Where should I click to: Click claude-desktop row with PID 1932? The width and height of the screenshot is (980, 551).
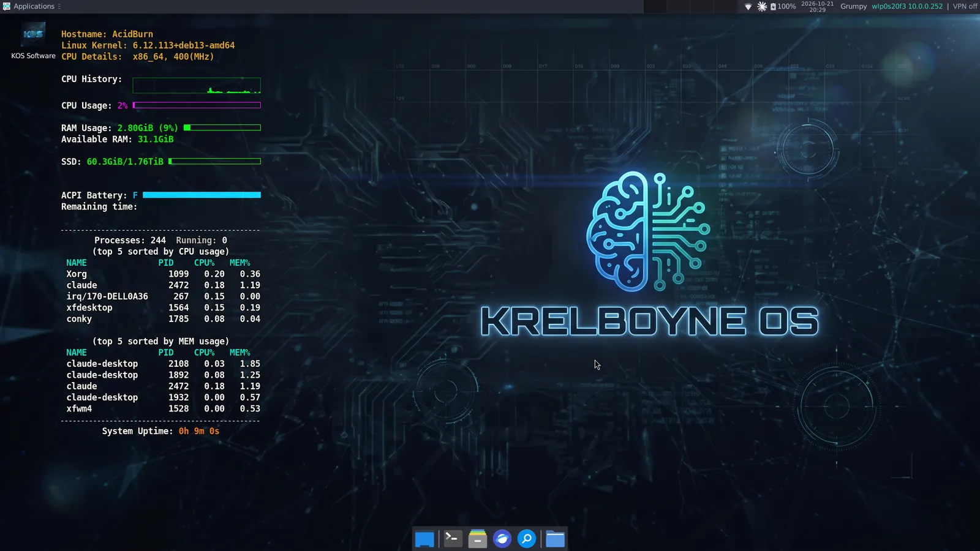point(163,397)
